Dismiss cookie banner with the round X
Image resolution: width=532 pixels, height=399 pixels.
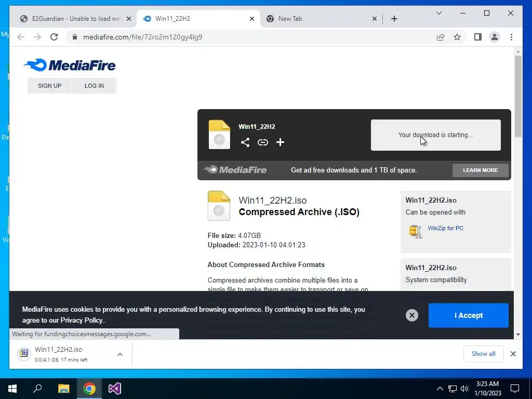click(412, 315)
